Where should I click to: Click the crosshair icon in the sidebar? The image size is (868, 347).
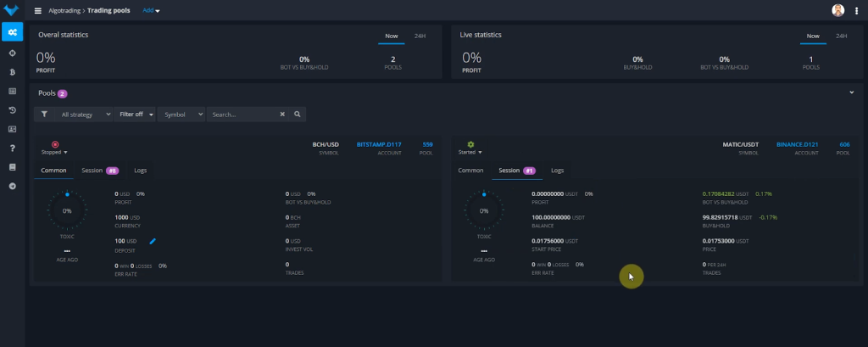pyautogui.click(x=12, y=53)
